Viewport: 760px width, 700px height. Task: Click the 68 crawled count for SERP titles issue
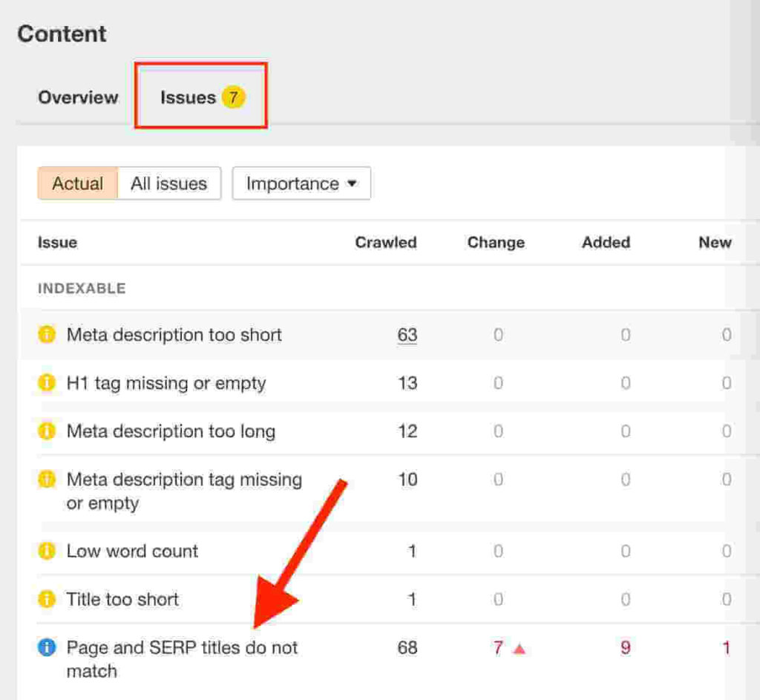click(x=407, y=647)
